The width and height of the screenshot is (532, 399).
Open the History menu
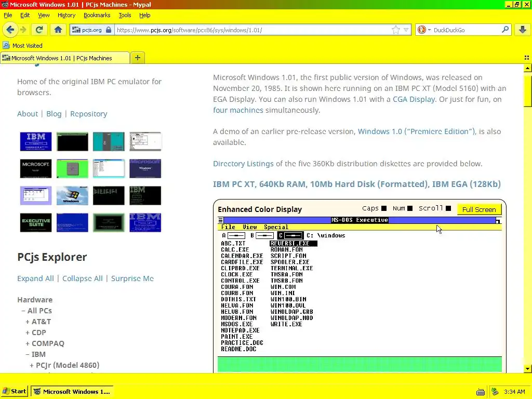point(66,15)
